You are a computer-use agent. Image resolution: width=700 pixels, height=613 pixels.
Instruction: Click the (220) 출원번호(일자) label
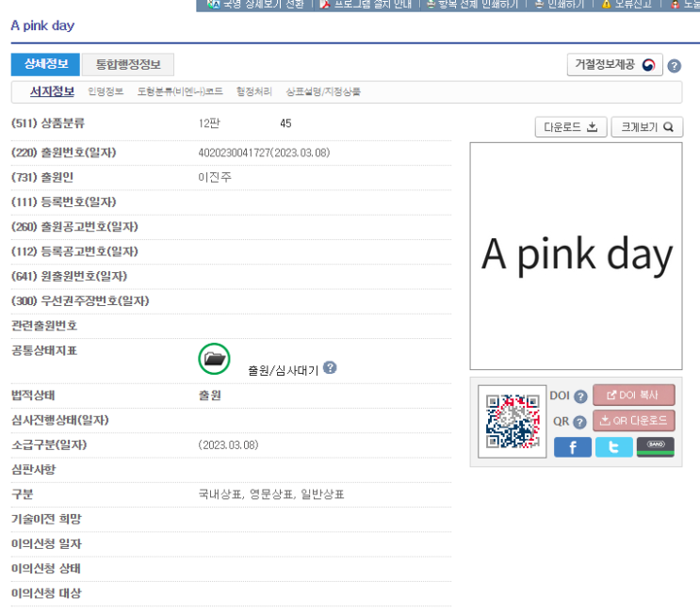point(63,153)
